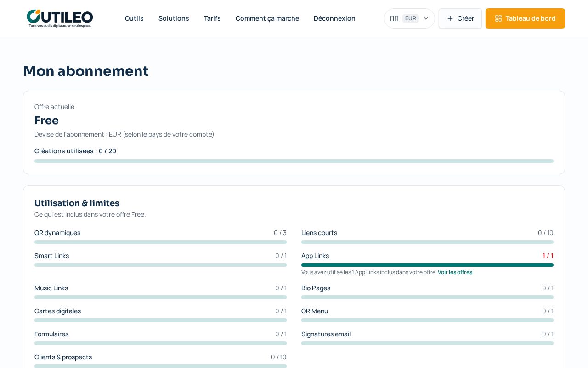Click the Offre actuelle label
This screenshot has height=368, width=588.
pos(54,107)
